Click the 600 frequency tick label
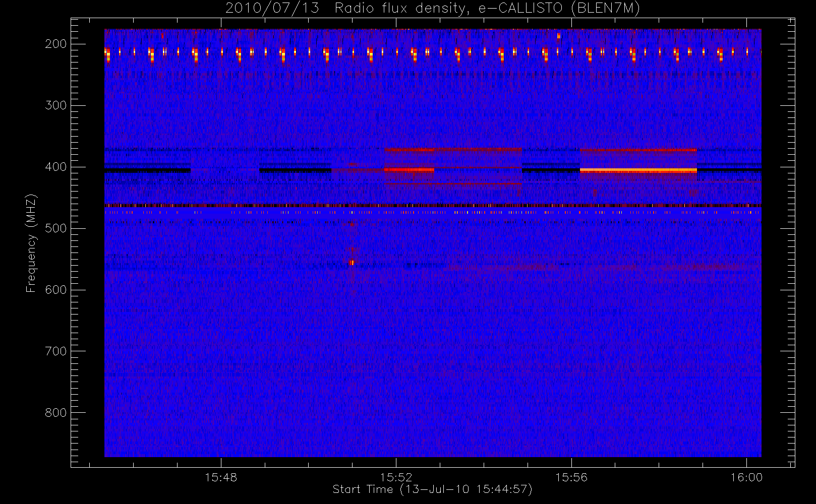The image size is (816, 504). (56, 290)
